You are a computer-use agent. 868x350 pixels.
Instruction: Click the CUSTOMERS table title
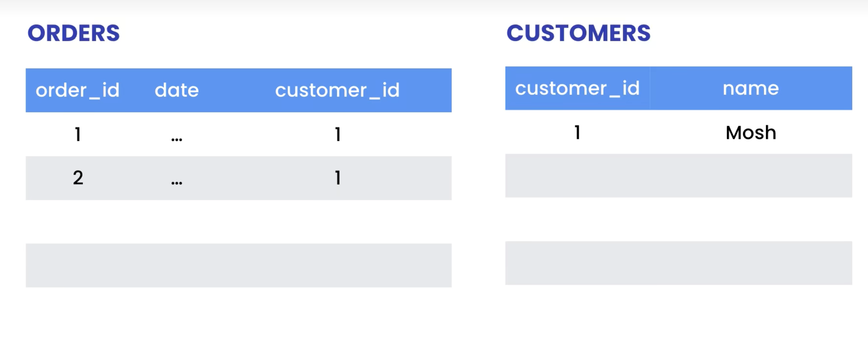578,33
